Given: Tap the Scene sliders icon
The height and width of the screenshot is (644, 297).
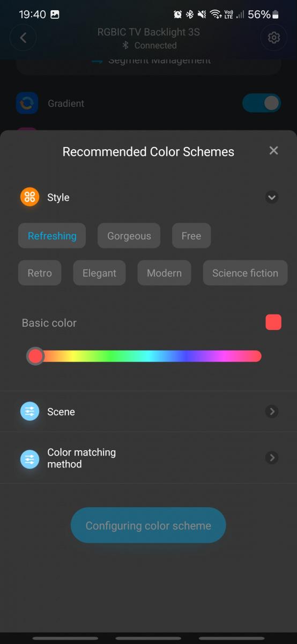Looking at the screenshot, I should click(29, 412).
